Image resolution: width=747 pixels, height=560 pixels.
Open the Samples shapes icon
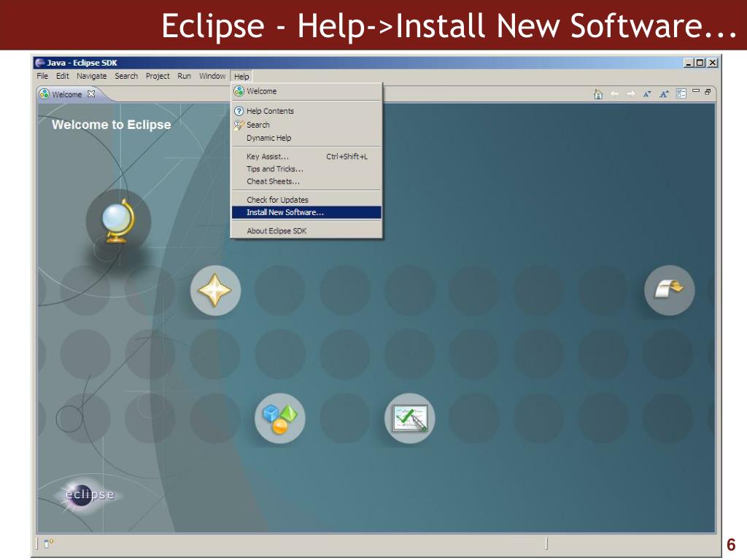[x=280, y=419]
